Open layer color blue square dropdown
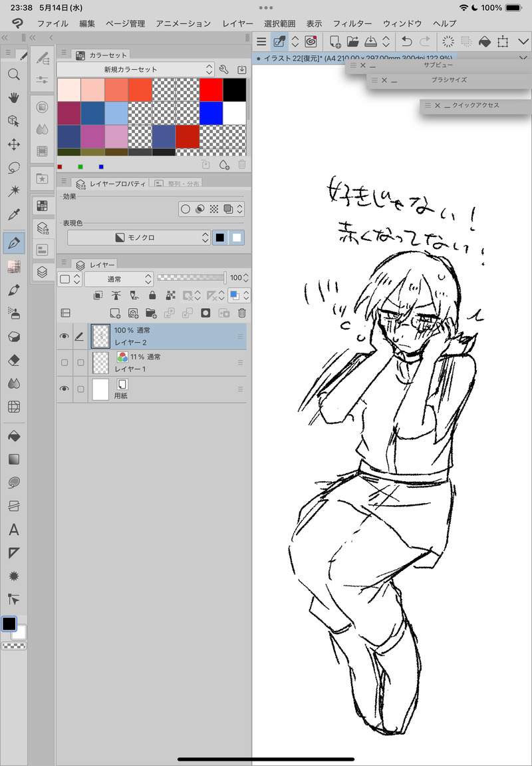532x766 pixels. coord(239,295)
